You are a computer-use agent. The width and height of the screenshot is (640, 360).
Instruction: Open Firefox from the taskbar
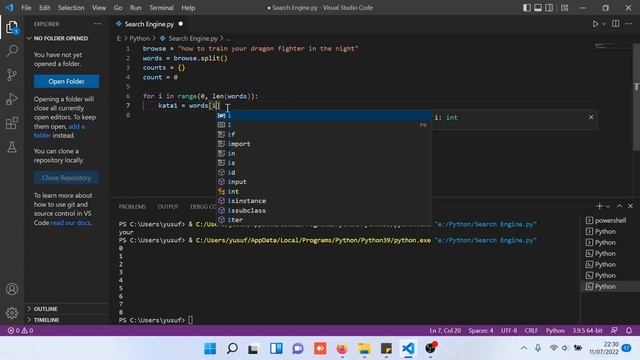pyautogui.click(x=342, y=349)
